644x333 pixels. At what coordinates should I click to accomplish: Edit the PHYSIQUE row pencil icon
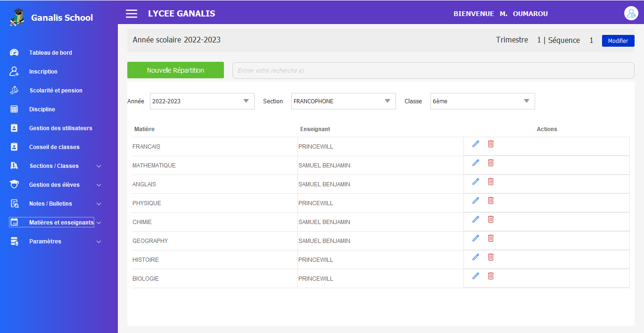click(476, 200)
